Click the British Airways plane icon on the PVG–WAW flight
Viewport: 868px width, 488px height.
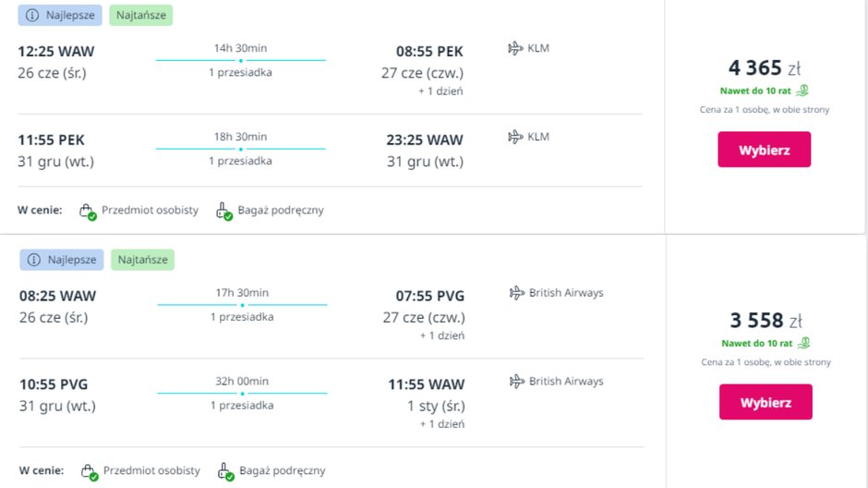point(517,381)
